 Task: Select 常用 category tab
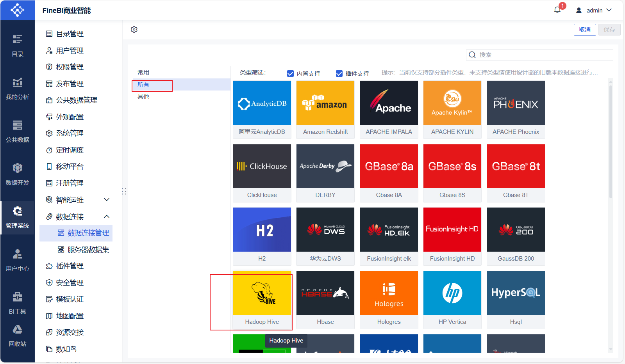tap(143, 73)
